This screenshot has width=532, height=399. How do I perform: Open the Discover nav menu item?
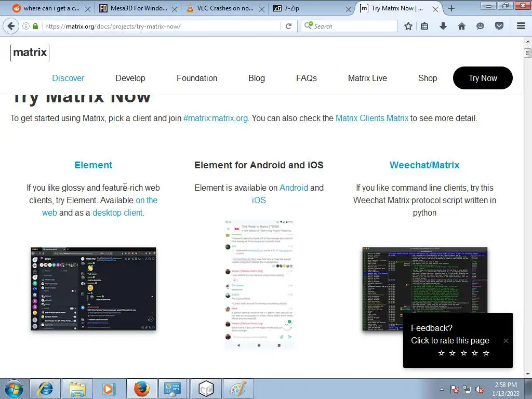point(68,78)
